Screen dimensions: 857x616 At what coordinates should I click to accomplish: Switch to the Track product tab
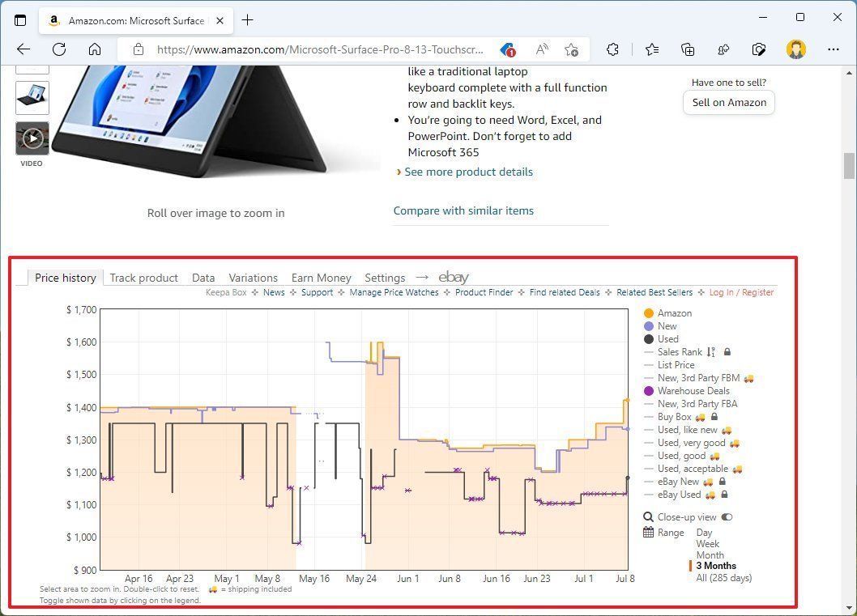coord(144,278)
